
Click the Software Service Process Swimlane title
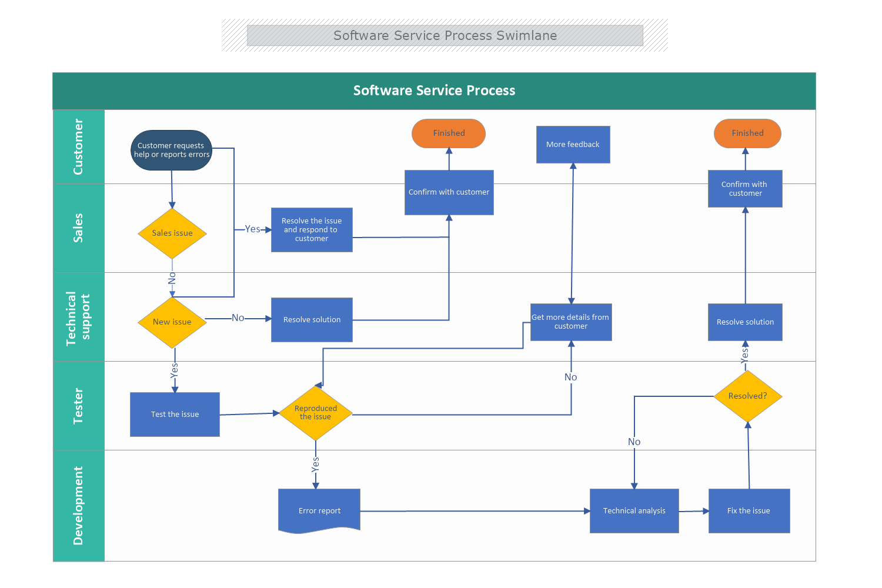pyautogui.click(x=445, y=35)
